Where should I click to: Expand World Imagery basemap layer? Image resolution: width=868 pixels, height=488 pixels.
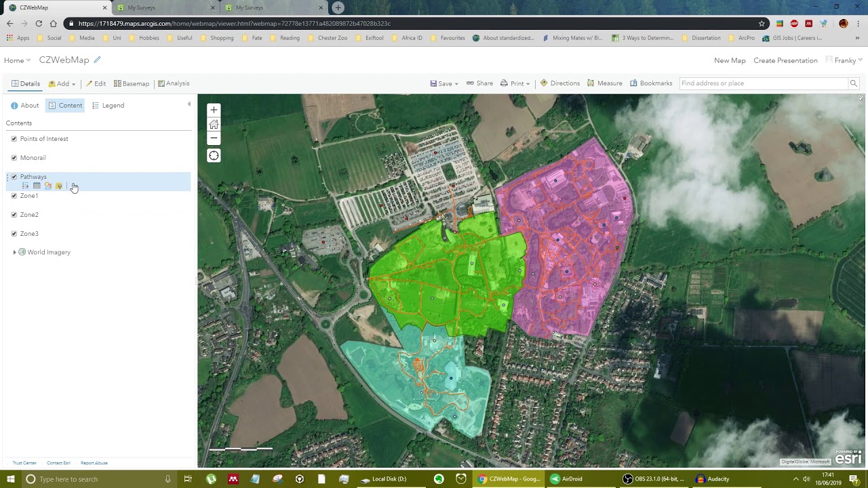pos(14,252)
